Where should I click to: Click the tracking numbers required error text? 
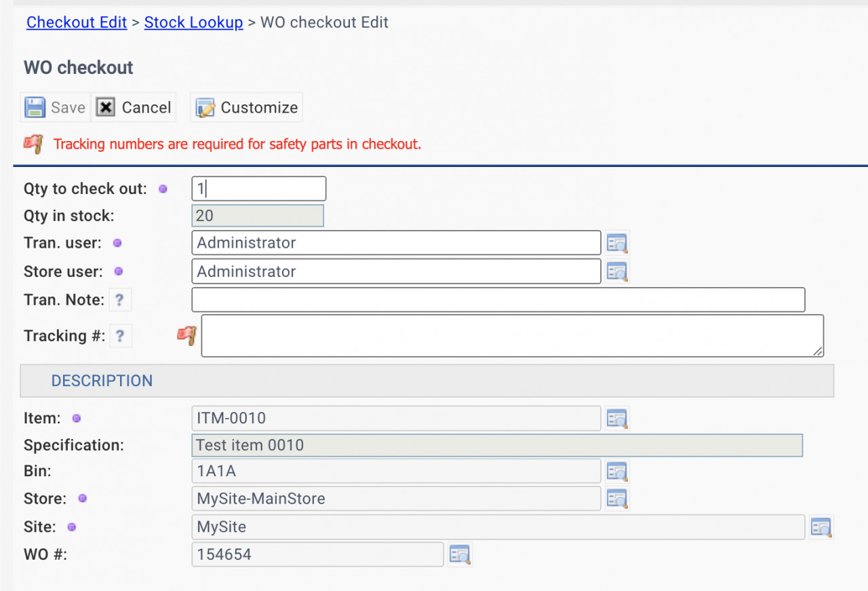pos(237,144)
